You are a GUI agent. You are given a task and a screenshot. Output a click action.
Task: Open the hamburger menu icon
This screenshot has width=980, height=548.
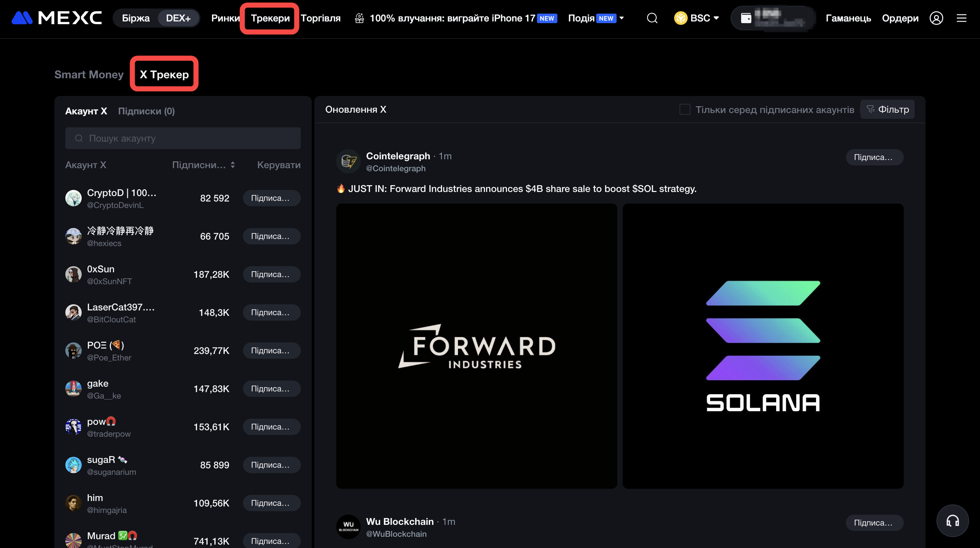point(961,18)
